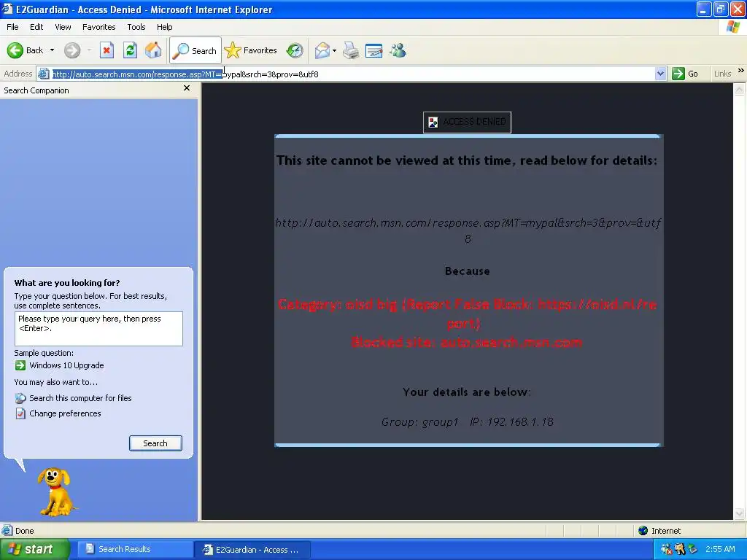This screenshot has width=747, height=560.
Task: Click the green arrow beside Windows 10 Upgrade
Action: [20, 365]
